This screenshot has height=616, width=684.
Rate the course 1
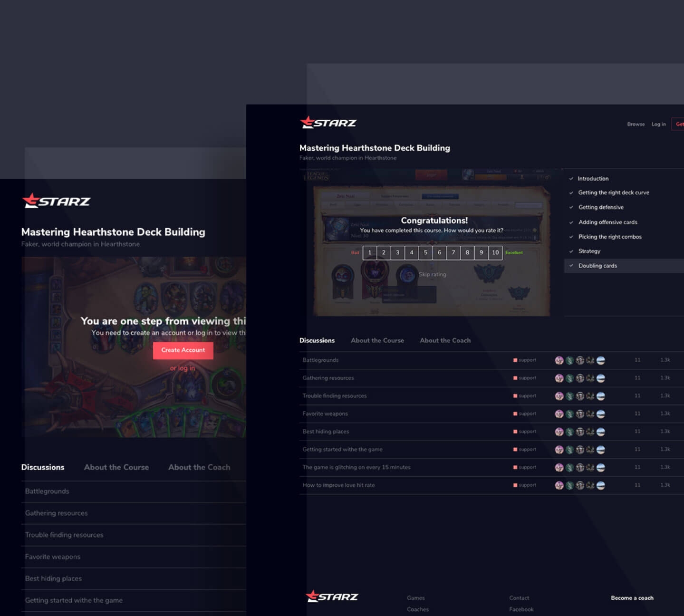[370, 253]
